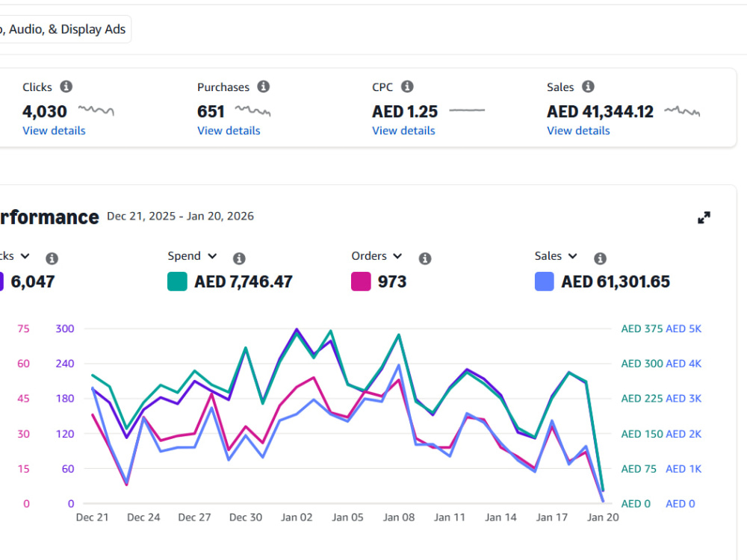Click the AED 61,301.65 sales value
Image resolution: width=747 pixels, height=560 pixels.
[616, 281]
